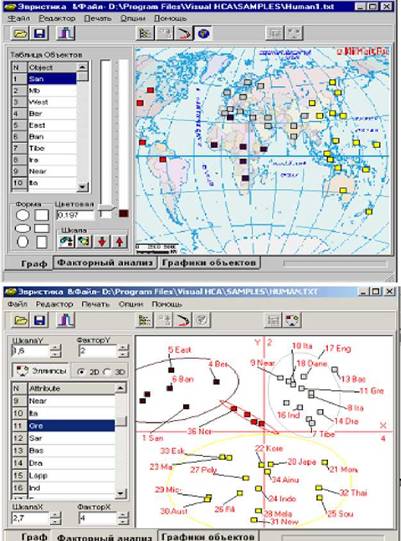Open file via top window folder icon

[20, 33]
